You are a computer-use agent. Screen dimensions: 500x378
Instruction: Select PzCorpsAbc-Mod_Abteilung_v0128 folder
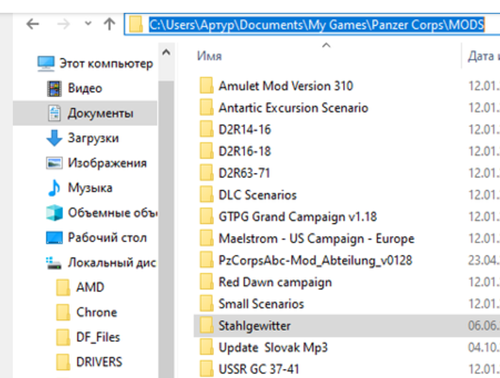coord(315,260)
